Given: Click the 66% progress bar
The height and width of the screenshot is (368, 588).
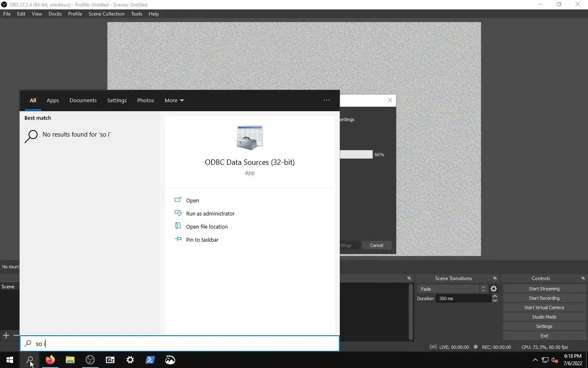Looking at the screenshot, I should coord(356,155).
